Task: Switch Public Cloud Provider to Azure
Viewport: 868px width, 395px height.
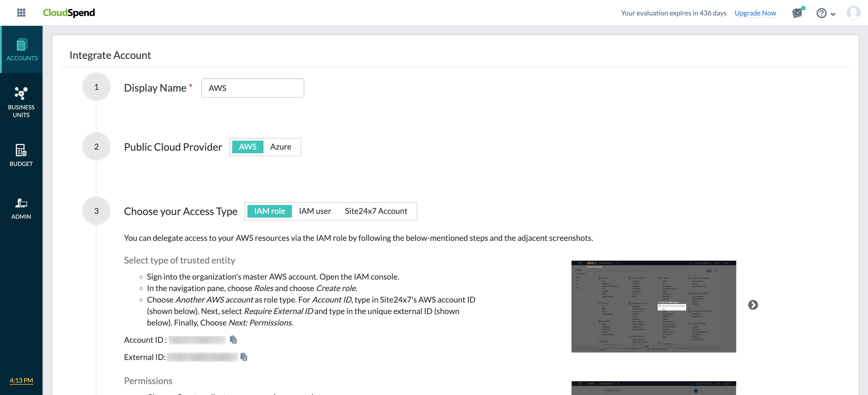Action: click(x=281, y=147)
